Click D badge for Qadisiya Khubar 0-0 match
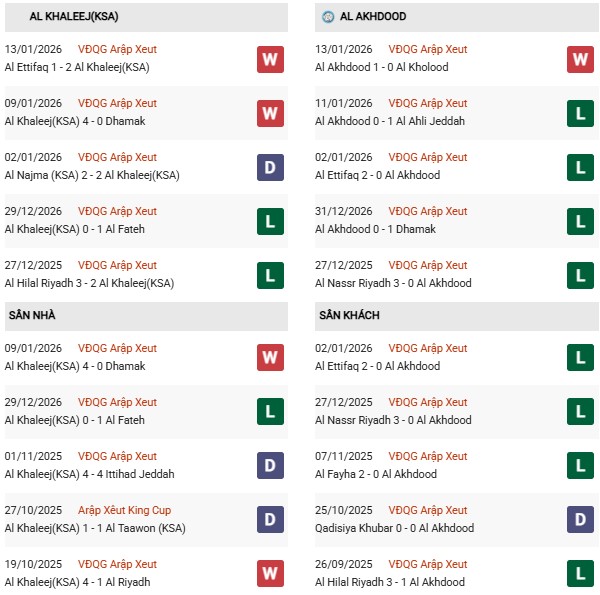The image size is (600, 595). tap(580, 520)
